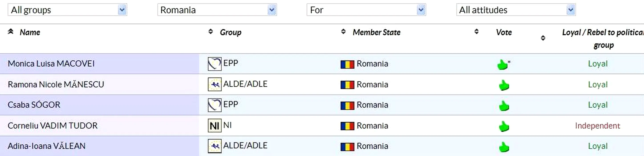Click EPP group logo beside Monica Luisa MACOVEI
Image resolution: width=644 pixels, height=156 pixels.
[215, 64]
